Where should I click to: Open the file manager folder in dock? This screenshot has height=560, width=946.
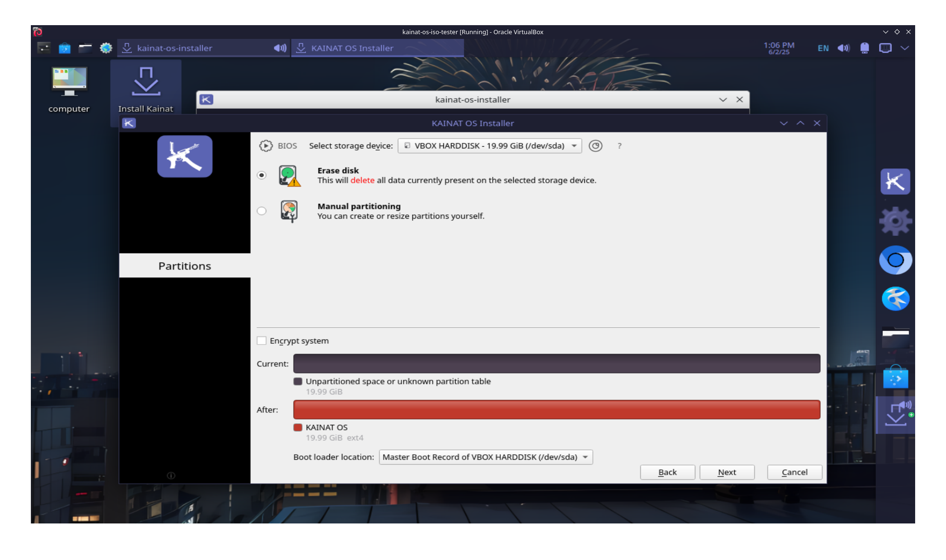(895, 338)
